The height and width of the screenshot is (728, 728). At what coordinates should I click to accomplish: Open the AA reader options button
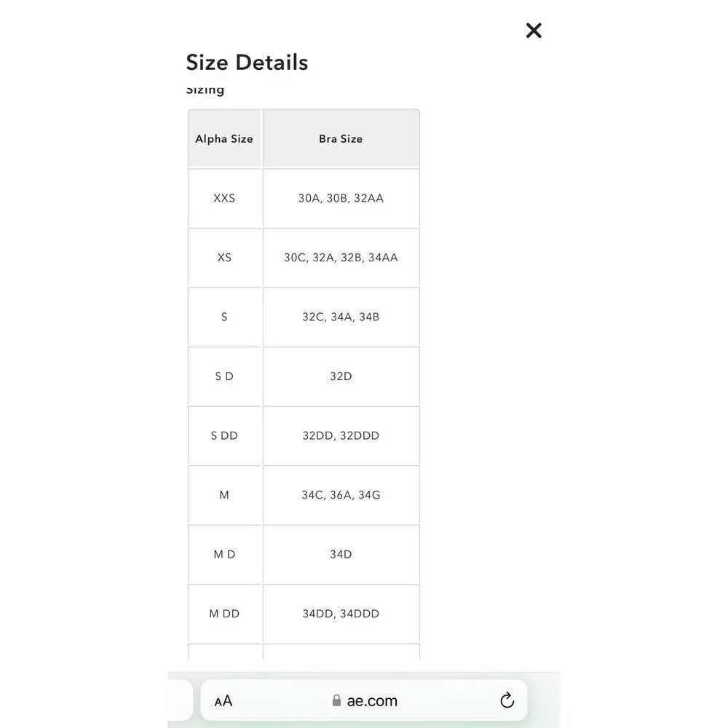click(223, 701)
